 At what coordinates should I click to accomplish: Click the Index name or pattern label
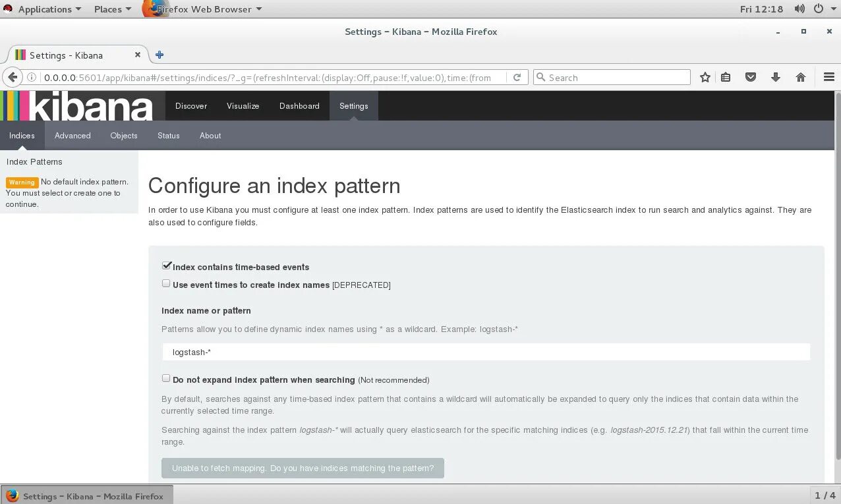206,310
